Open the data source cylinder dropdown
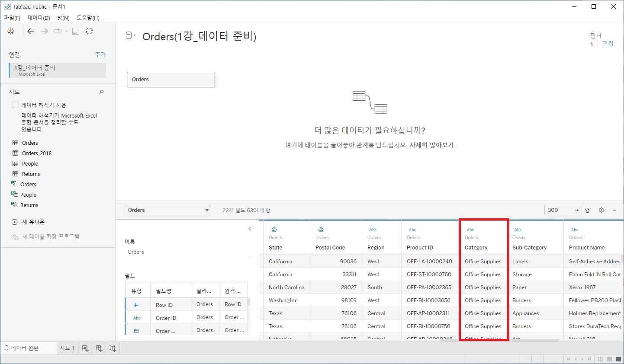Image resolution: width=624 pixels, height=364 pixels. (131, 35)
